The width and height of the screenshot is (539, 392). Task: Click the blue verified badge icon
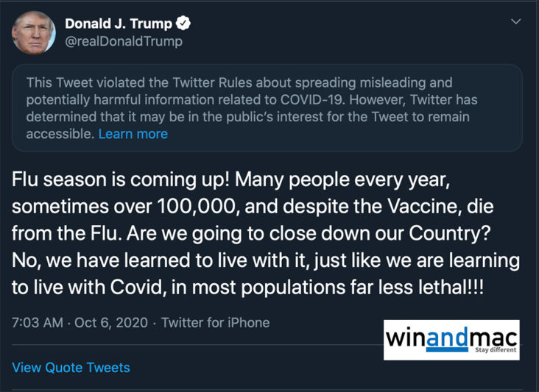coord(184,24)
